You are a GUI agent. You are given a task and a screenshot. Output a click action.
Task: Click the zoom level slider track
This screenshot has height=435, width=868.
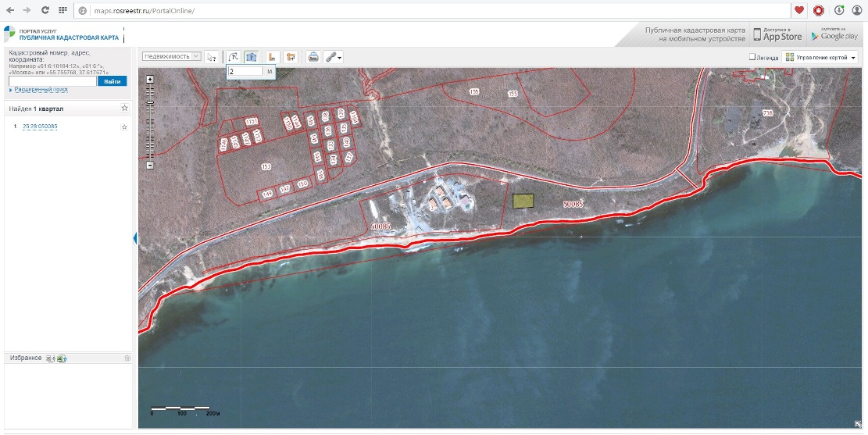150,121
